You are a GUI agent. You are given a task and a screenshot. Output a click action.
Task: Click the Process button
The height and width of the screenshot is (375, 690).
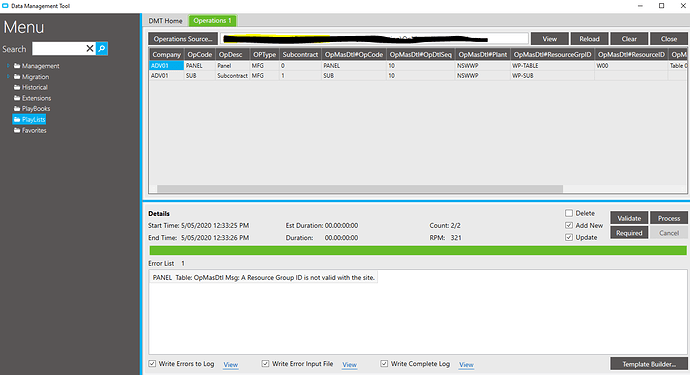[x=669, y=218]
